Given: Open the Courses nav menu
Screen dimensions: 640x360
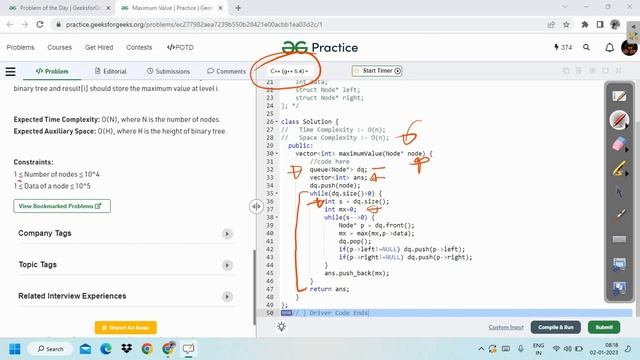Looking at the screenshot, I should pyautogui.click(x=60, y=47).
